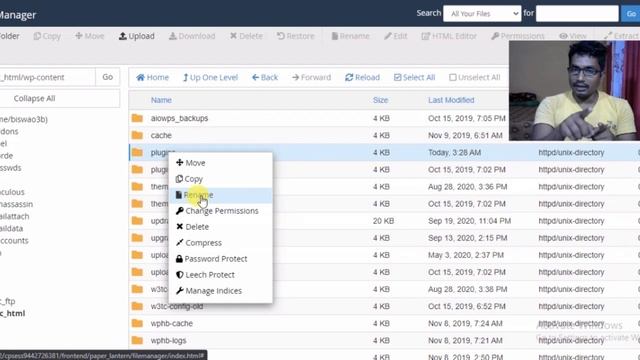Click 'Nov 9, 2019, 6:51 AM' date cell
This screenshot has width=640, height=360.
click(465, 136)
